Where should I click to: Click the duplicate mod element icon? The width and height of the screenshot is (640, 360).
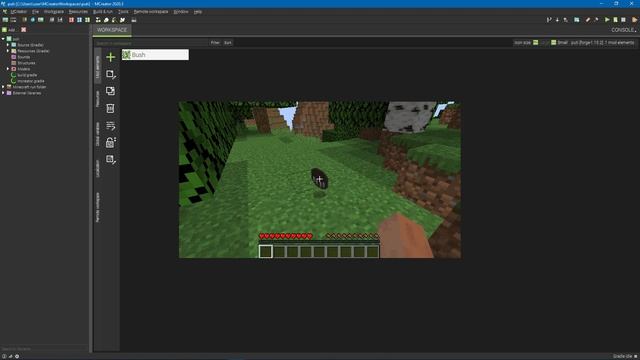(x=110, y=91)
